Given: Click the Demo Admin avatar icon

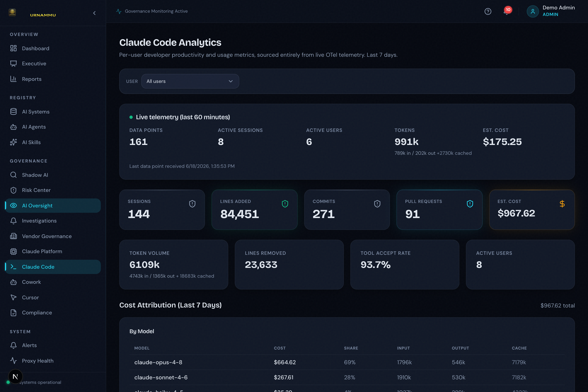Looking at the screenshot, I should coord(532,11).
